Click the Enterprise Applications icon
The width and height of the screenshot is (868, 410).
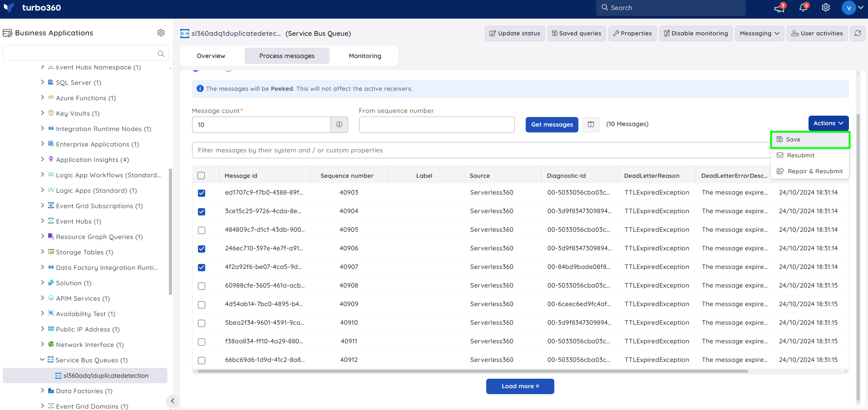(51, 144)
